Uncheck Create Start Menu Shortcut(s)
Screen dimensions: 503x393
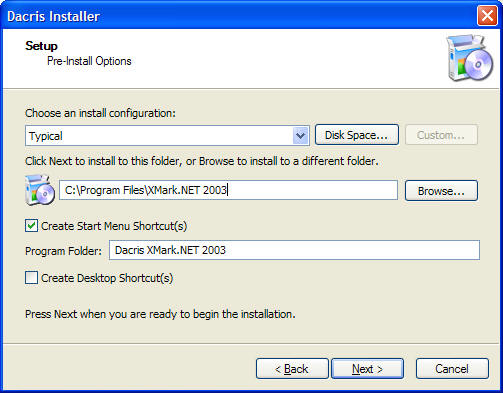[31, 226]
